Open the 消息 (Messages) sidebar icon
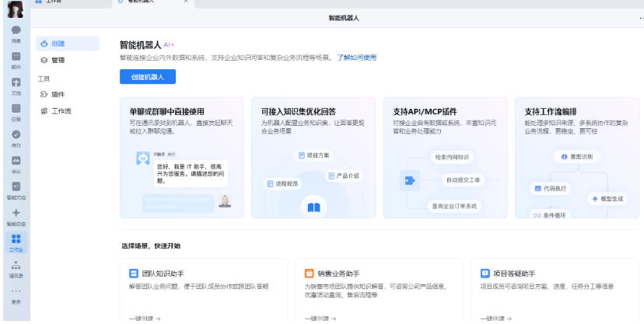 tap(16, 30)
